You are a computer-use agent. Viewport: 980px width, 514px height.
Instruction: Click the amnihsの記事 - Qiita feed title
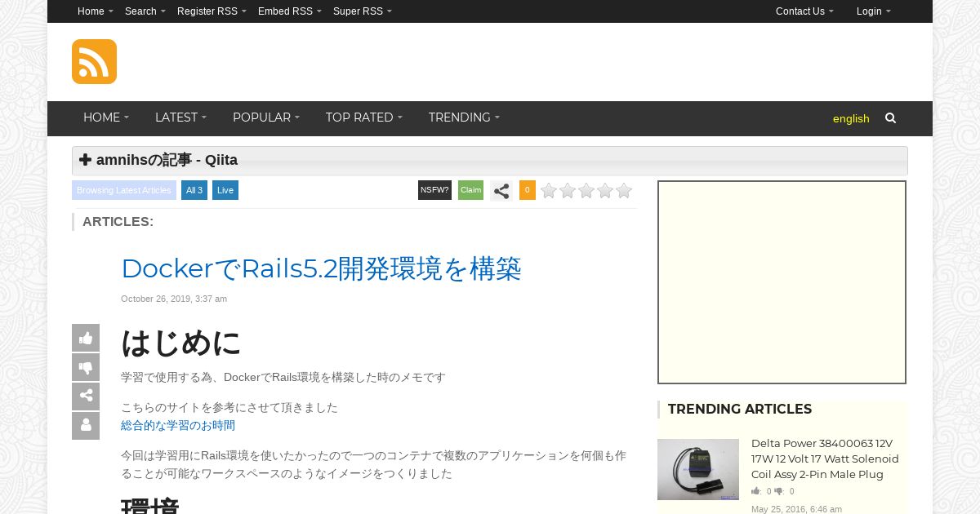click(x=167, y=160)
